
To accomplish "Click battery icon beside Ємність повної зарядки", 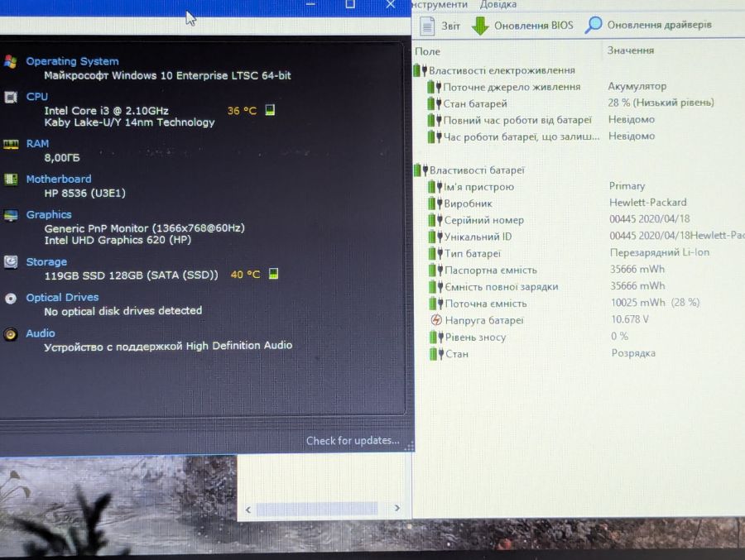I will (436, 286).
